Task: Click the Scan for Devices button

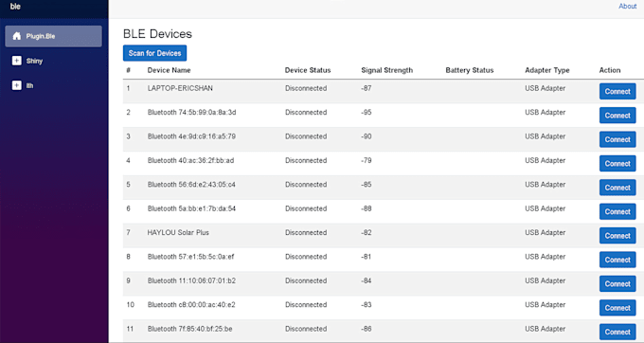Action: (154, 53)
